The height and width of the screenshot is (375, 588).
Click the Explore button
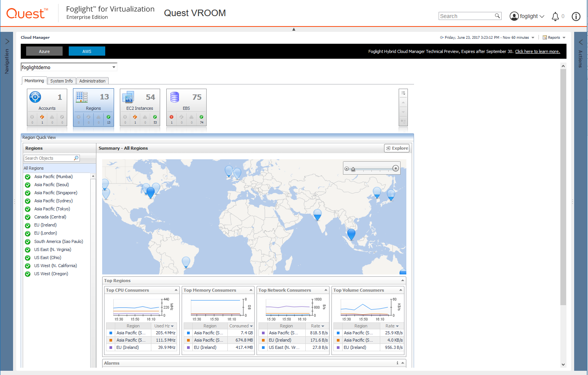[397, 148]
